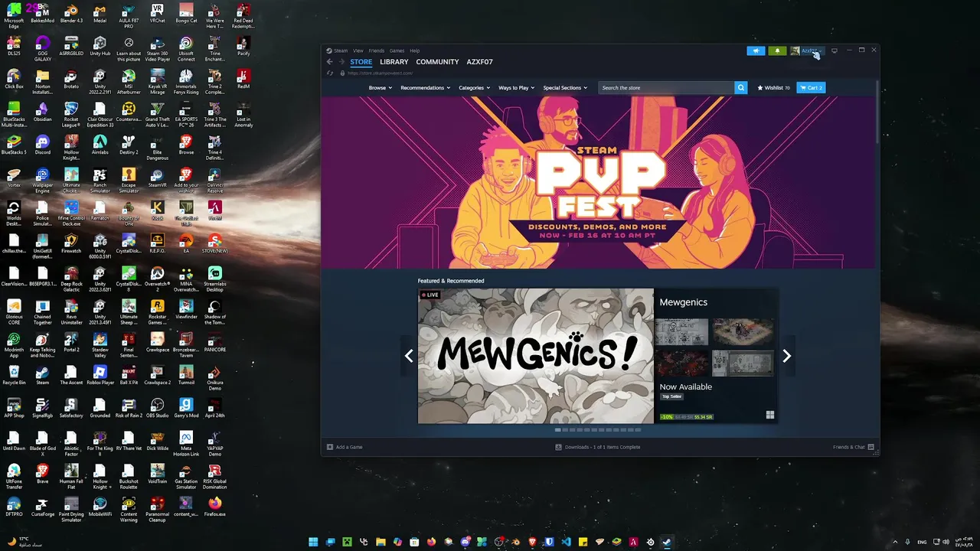Click the PvP Fest banner
980x551 pixels.
coord(598,182)
